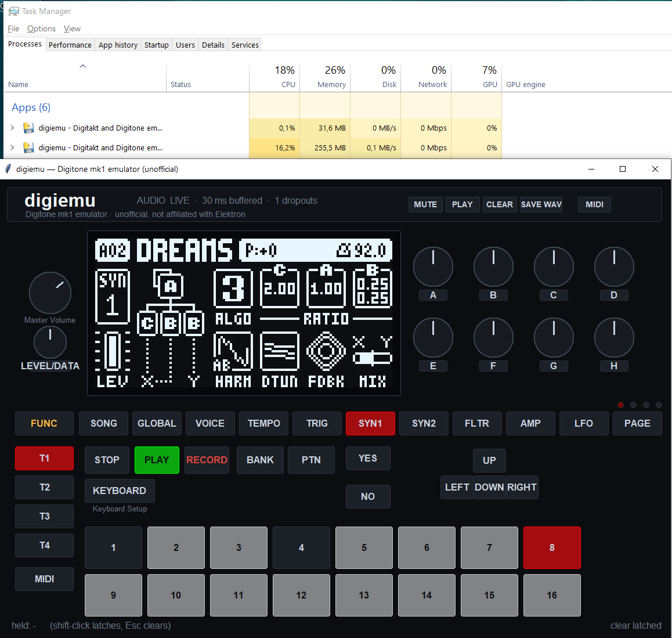
Task: Click the clear latched link
Action: click(x=635, y=626)
